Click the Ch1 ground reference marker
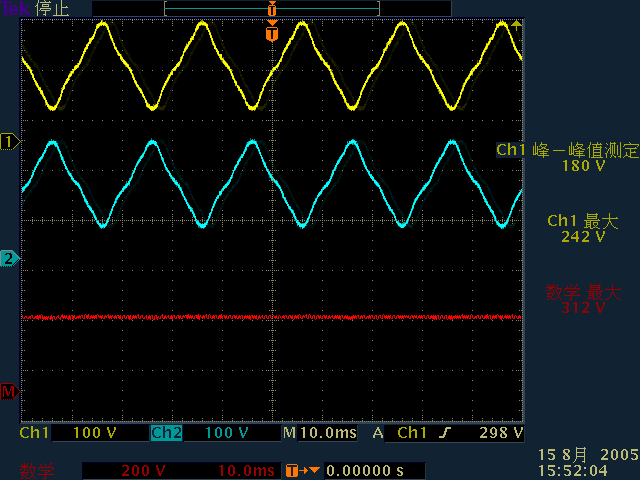This screenshot has height=480, width=640. coord(10,142)
